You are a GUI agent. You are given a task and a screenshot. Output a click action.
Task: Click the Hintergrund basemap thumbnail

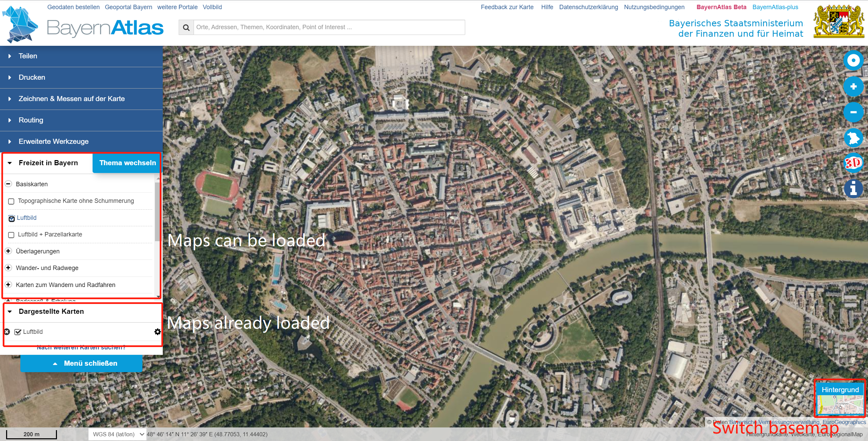[x=840, y=399]
